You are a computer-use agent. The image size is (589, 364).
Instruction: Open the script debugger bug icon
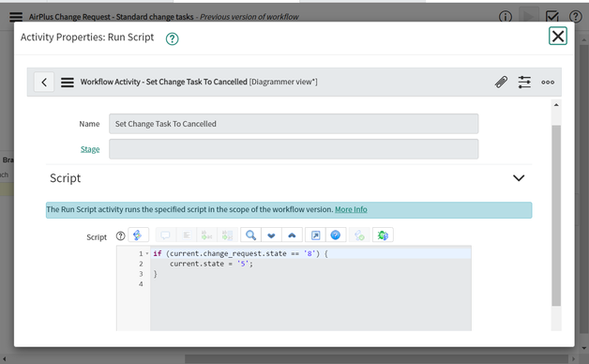(x=383, y=235)
